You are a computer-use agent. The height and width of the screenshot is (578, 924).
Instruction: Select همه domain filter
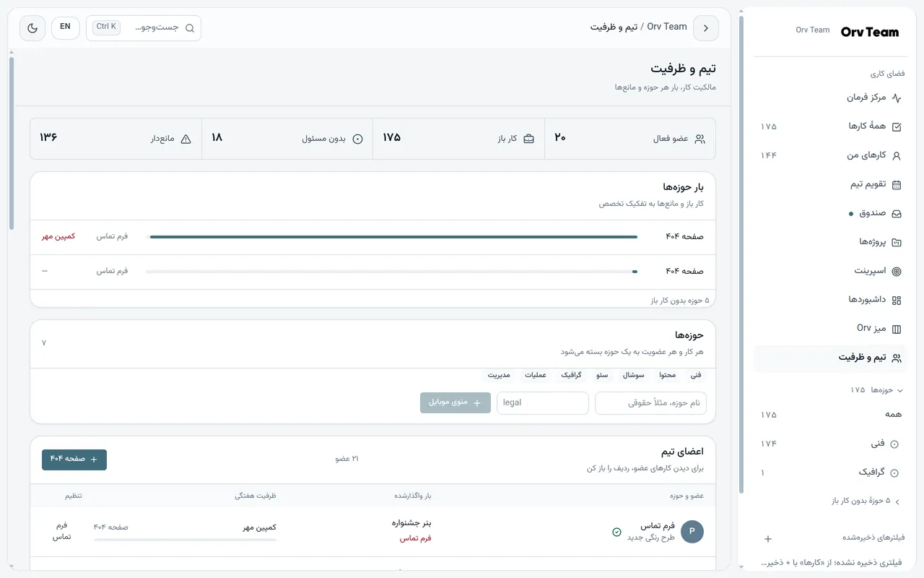(x=830, y=415)
